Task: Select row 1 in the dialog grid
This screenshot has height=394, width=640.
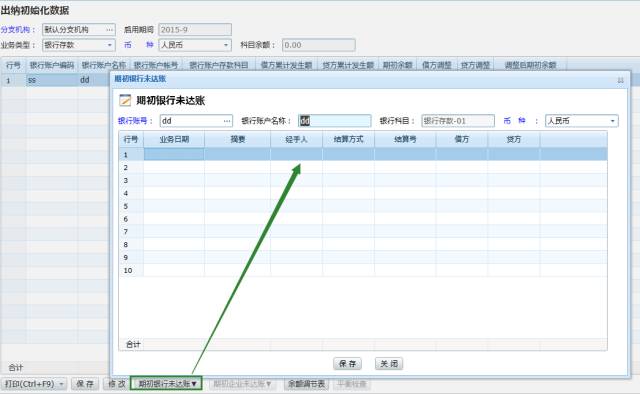Action: coord(363,154)
